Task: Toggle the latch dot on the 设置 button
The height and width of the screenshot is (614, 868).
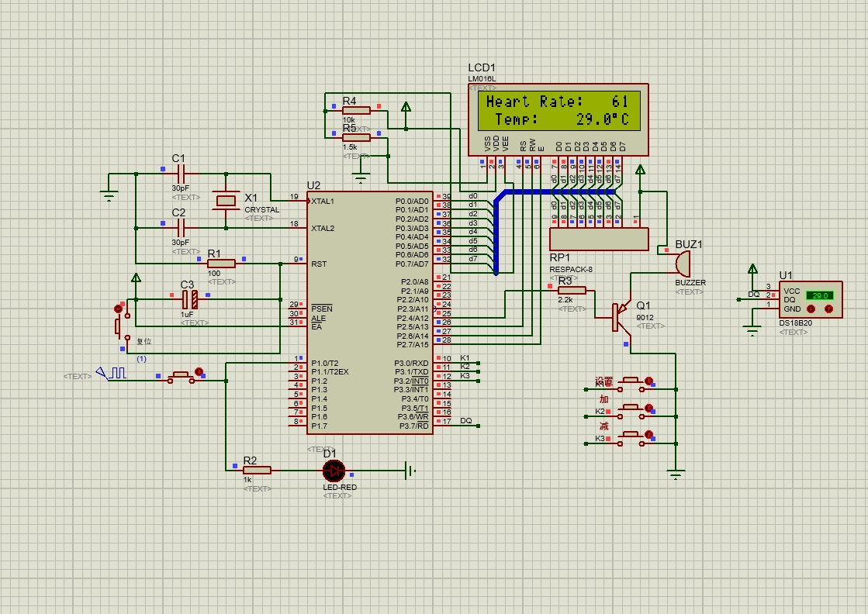Action: tap(648, 381)
